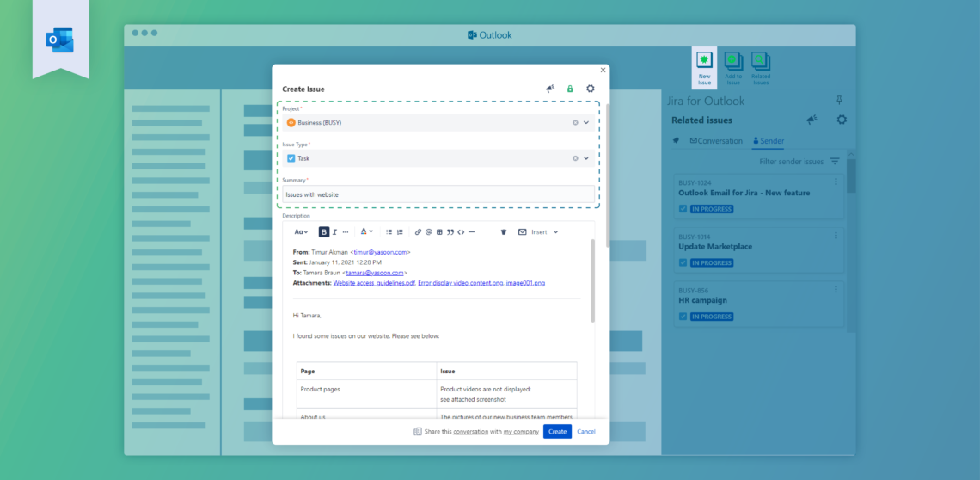Open the tamara@yasoon.com email link
This screenshot has height=480, width=980.
[375, 273]
